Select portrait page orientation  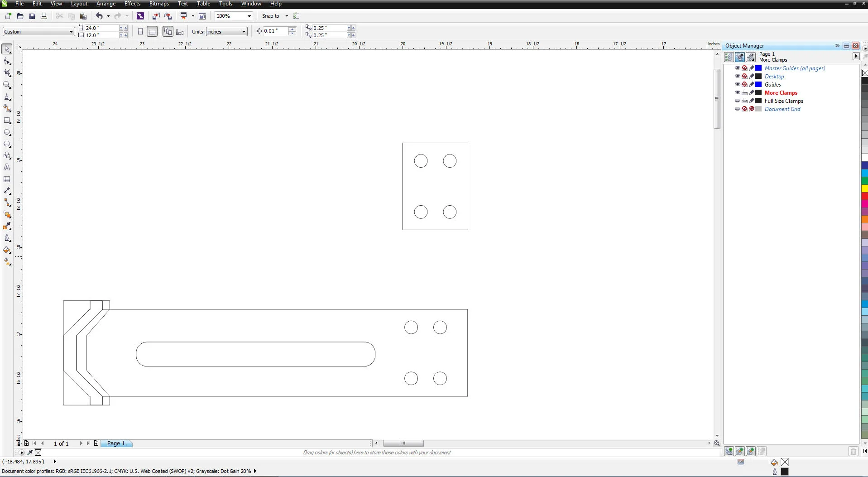pyautogui.click(x=140, y=32)
